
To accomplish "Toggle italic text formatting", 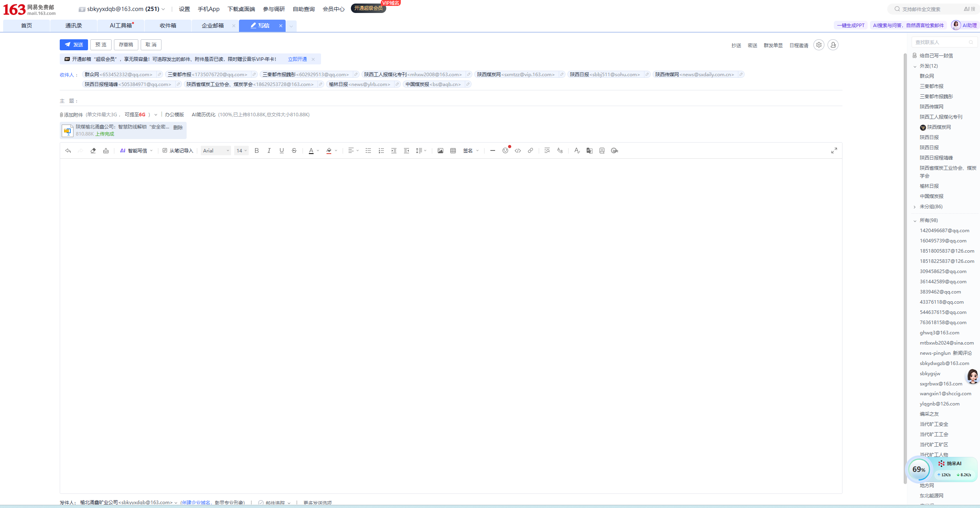I will pos(269,151).
